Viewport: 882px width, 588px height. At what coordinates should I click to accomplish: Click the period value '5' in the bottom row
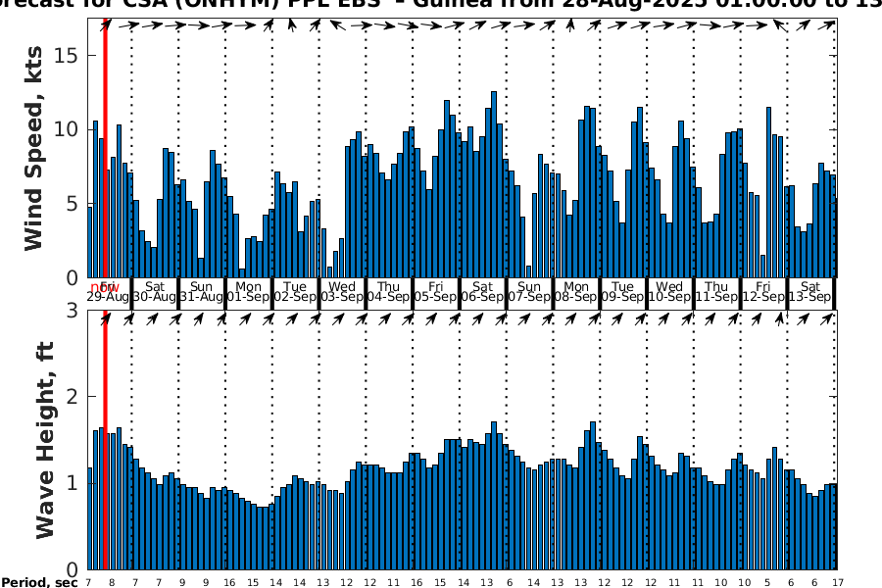767,582
